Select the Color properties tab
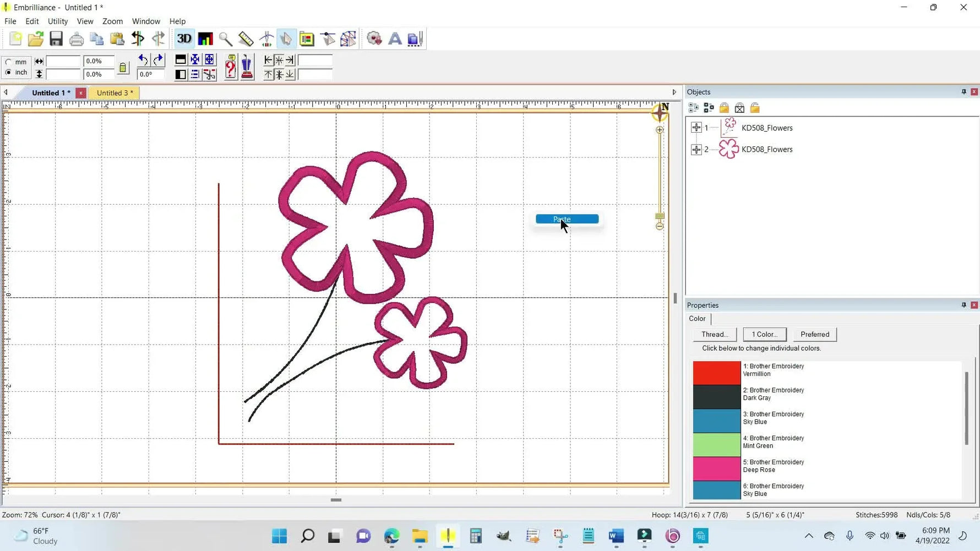Screen dimensions: 980x551 point(697,319)
